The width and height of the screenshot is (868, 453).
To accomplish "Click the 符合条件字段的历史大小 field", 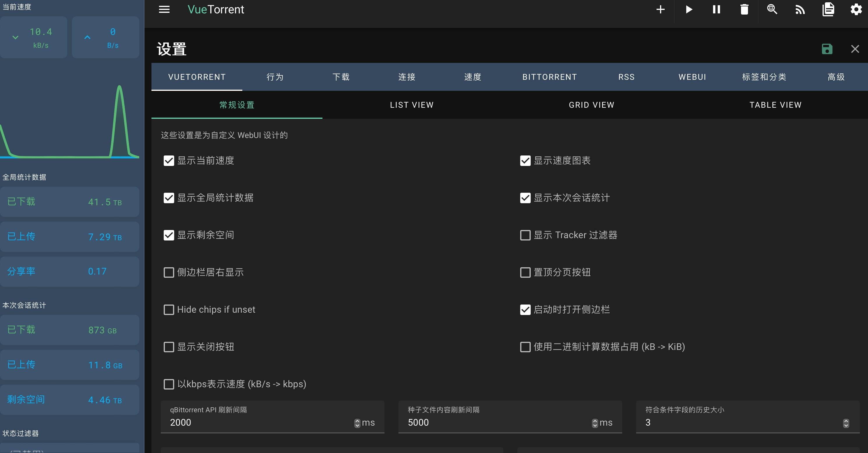I will click(x=748, y=417).
